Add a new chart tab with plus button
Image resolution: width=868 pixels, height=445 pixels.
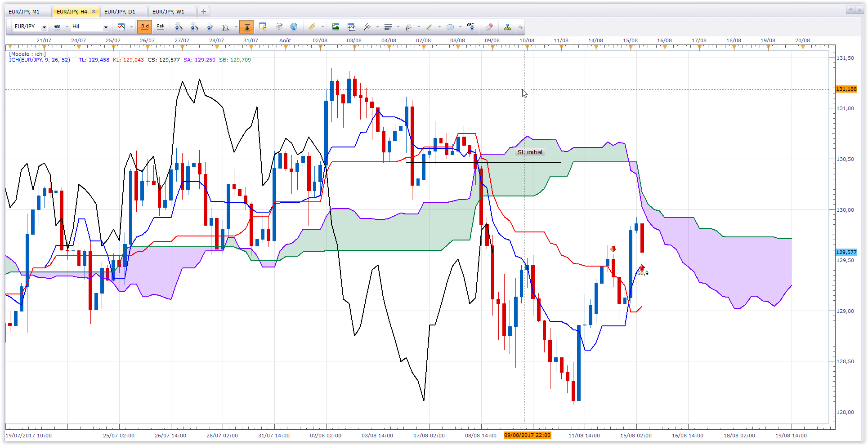204,12
